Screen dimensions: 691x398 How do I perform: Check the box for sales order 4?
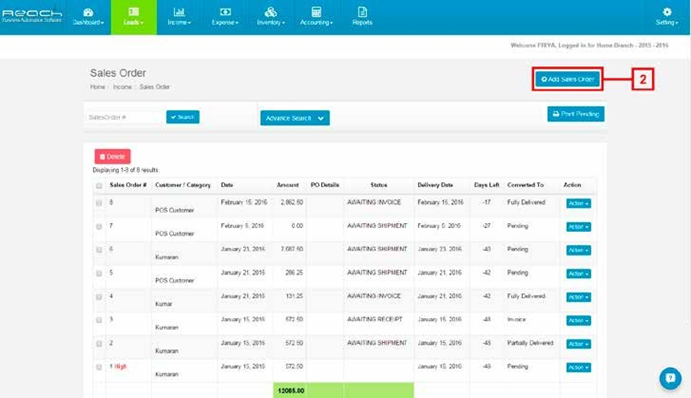pos(99,297)
